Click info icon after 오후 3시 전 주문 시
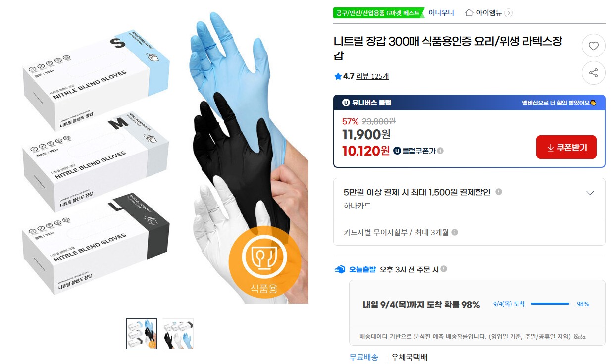This screenshot has width=613, height=364. [444, 269]
